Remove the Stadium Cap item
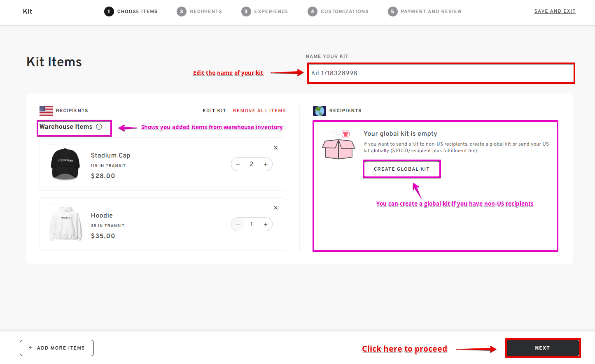595x364 pixels. tap(275, 147)
